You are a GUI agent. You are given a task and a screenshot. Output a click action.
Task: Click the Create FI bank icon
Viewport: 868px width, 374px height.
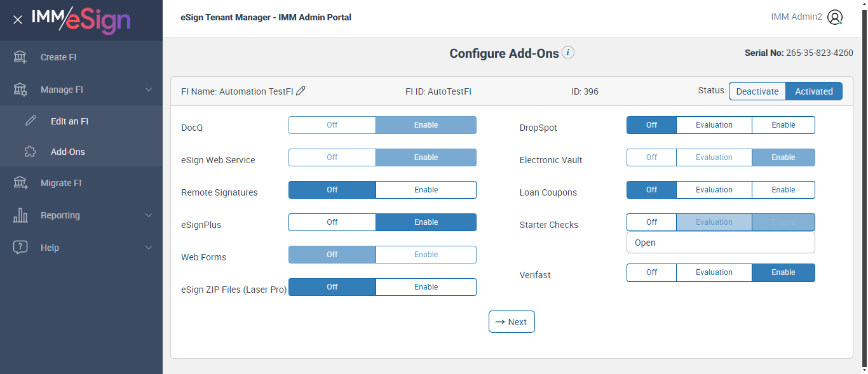click(x=20, y=57)
